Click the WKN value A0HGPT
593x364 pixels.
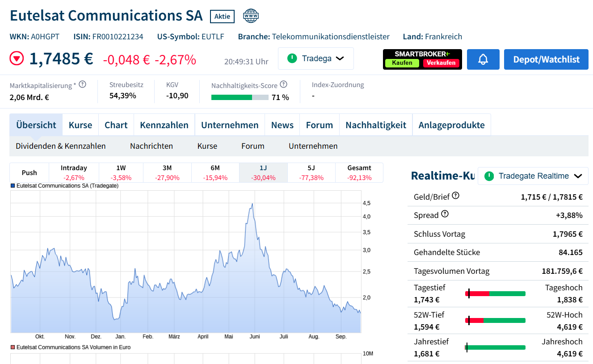pyautogui.click(x=45, y=37)
